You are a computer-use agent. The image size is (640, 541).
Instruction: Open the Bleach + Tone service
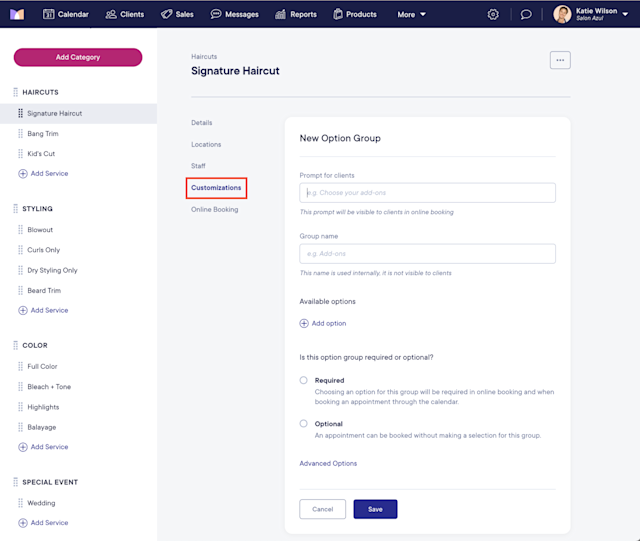[49, 387]
